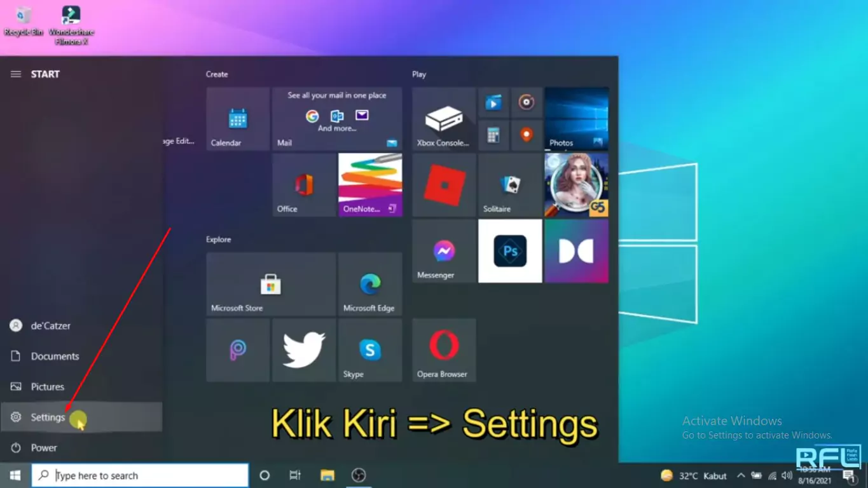Open the G5 hidden-object game tile
This screenshot has height=488, width=868.
(576, 185)
